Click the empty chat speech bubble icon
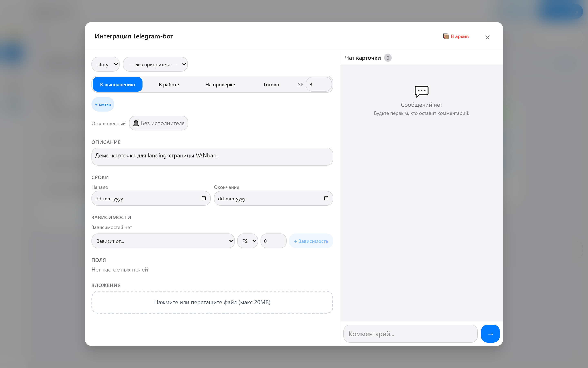The image size is (588, 368). 421,92
